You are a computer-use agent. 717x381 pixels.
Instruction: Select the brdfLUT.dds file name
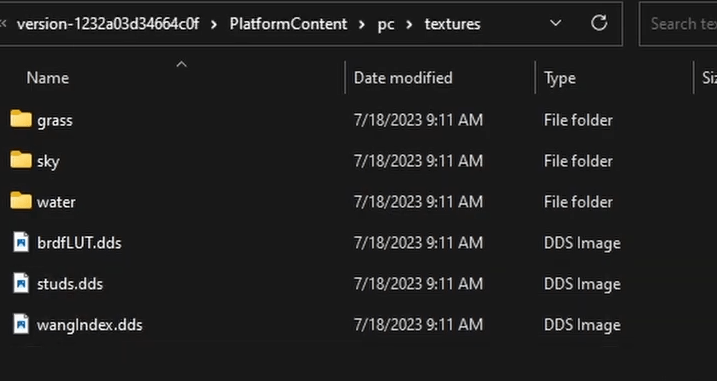coord(79,243)
